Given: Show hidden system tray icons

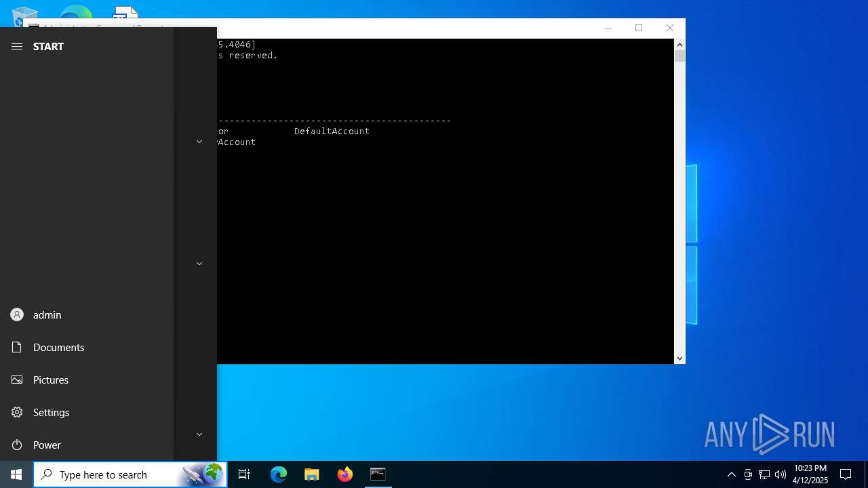Looking at the screenshot, I should pyautogui.click(x=731, y=474).
